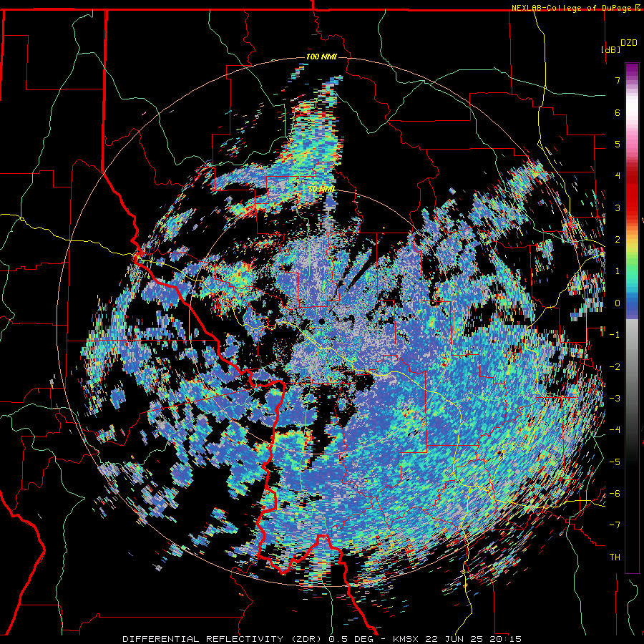Click the 2 dB scale tick label
The image size is (644, 644).
(618, 240)
